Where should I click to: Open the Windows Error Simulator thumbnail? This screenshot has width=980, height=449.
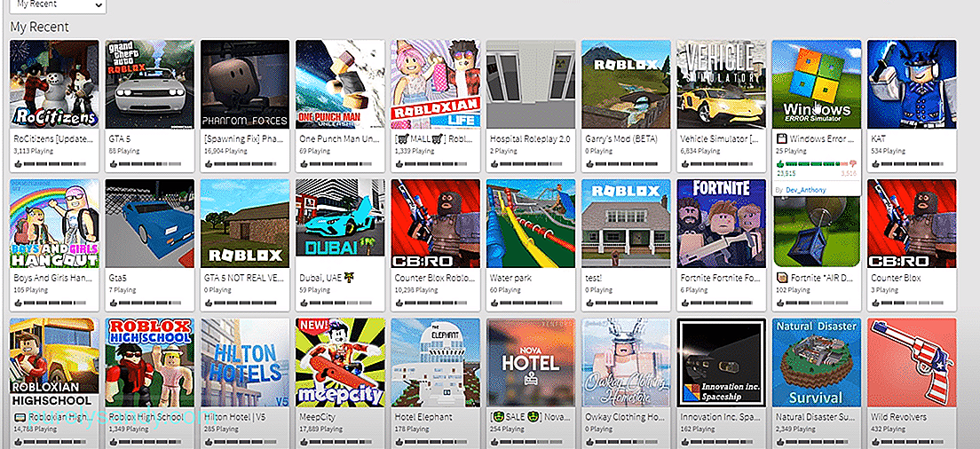(817, 84)
